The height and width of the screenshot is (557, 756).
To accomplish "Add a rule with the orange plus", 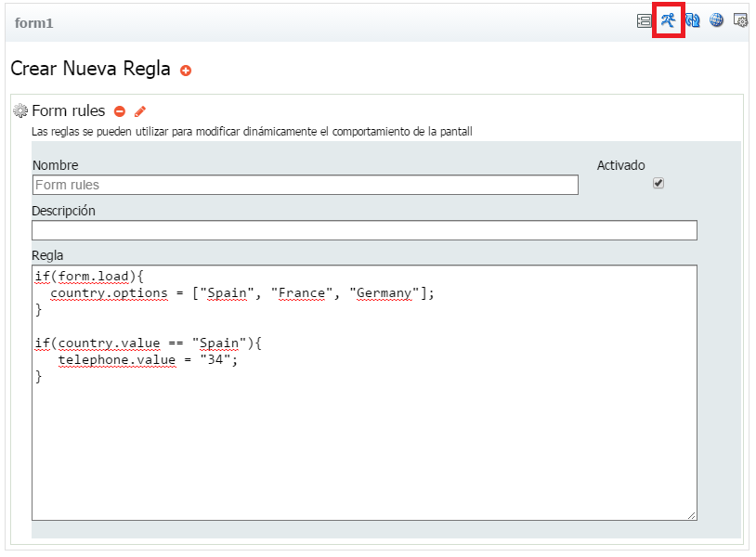I will pyautogui.click(x=186, y=71).
